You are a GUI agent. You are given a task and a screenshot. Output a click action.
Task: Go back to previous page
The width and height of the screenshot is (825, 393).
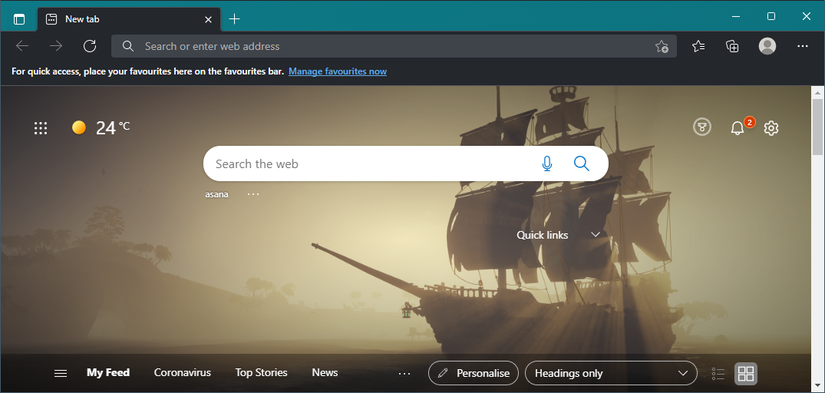pyautogui.click(x=22, y=46)
